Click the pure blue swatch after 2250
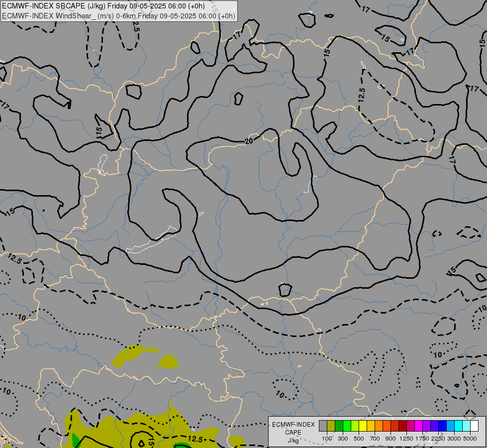 (443, 426)
